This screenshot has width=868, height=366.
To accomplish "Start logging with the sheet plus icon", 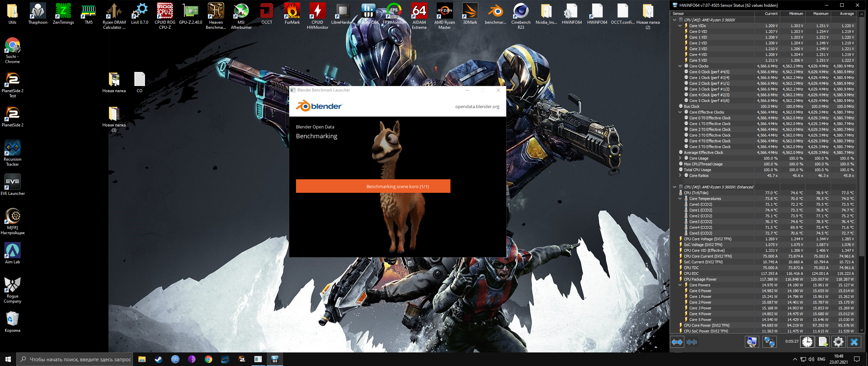I will coord(823,342).
